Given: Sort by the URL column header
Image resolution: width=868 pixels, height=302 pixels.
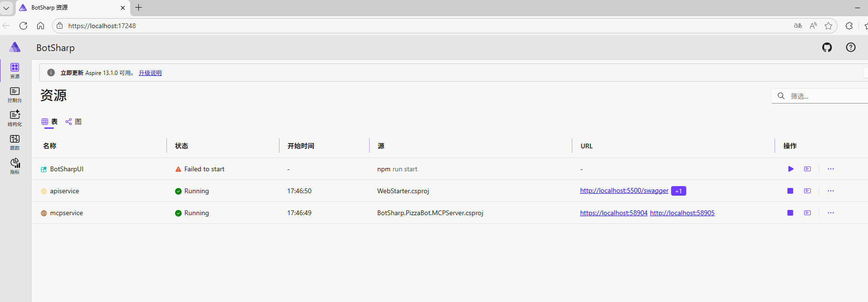Looking at the screenshot, I should [587, 146].
